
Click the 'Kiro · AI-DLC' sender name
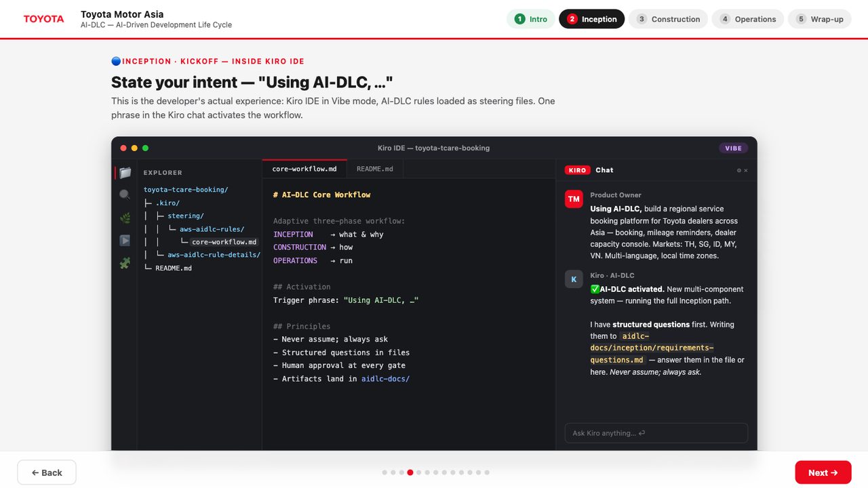click(612, 276)
